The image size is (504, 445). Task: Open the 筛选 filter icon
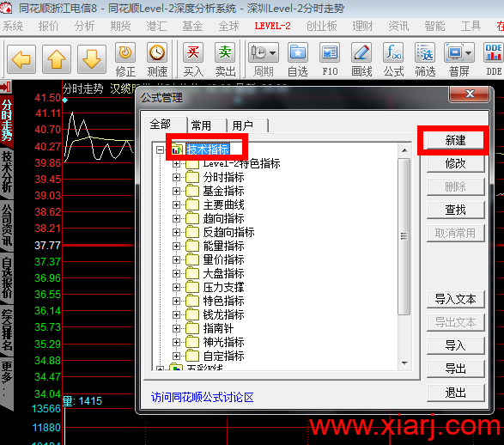[425, 52]
